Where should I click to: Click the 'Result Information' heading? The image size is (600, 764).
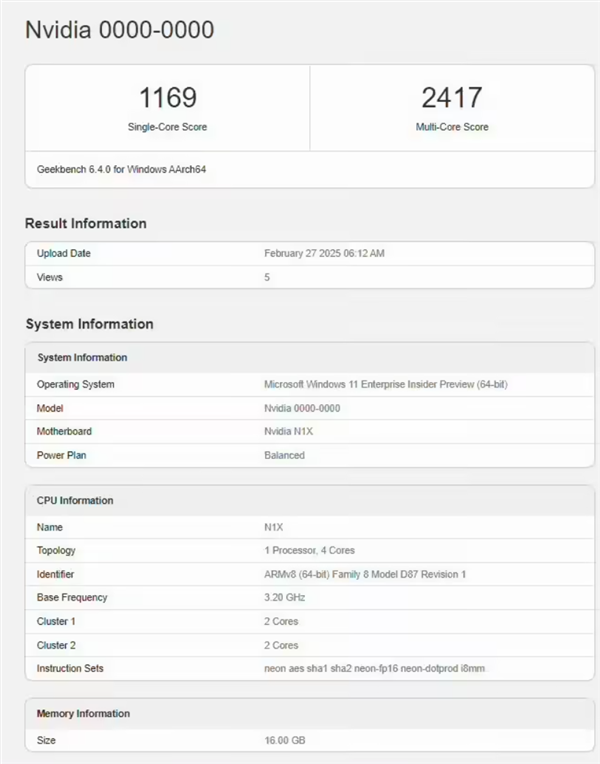point(86,223)
